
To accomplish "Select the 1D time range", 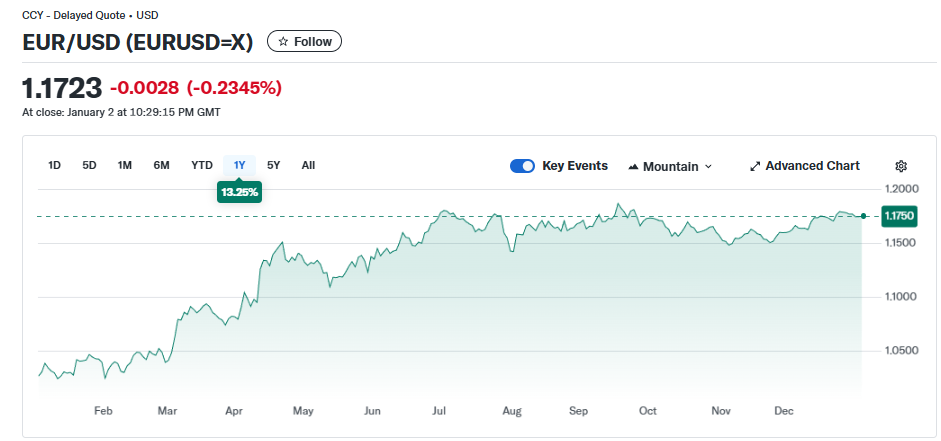I will 55,165.
